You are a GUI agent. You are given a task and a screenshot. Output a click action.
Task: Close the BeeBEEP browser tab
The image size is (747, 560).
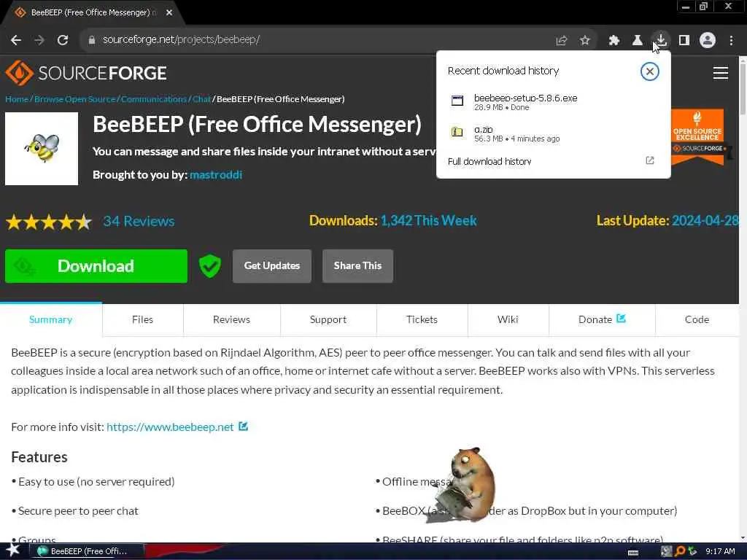click(169, 13)
